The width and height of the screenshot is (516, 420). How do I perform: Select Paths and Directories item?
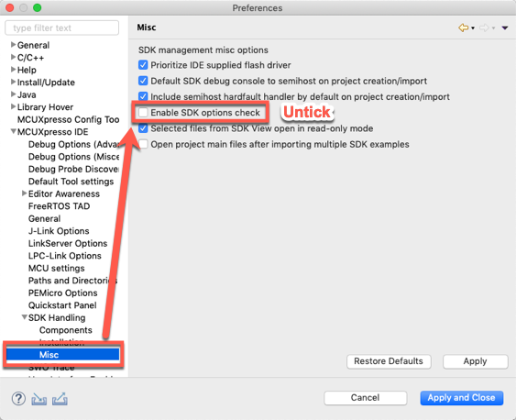72,281
